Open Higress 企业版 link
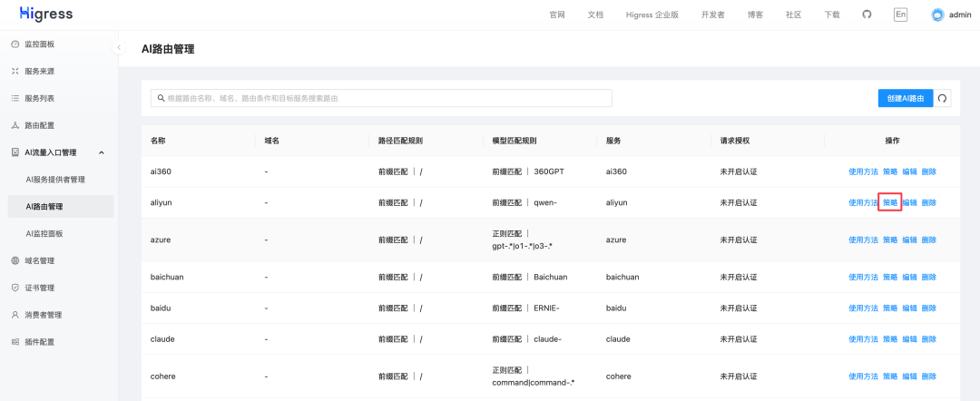The width and height of the screenshot is (980, 401). point(652,15)
